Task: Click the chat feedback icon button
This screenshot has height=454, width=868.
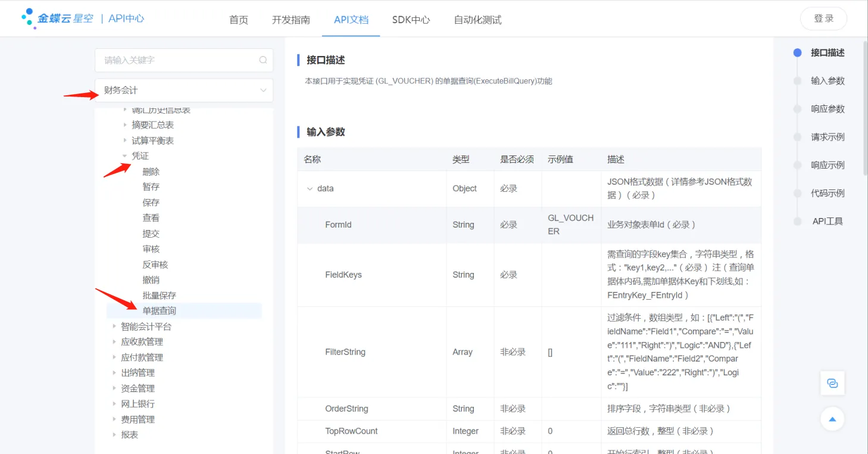Action: click(x=832, y=383)
